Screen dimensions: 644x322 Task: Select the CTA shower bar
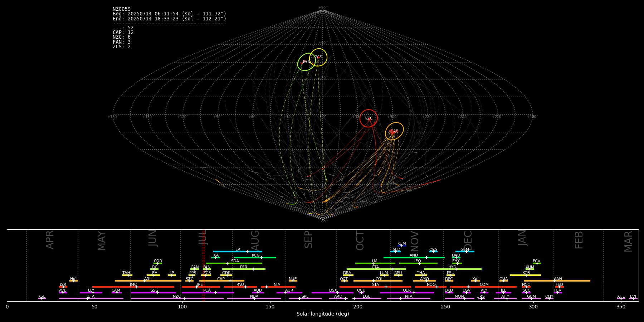376,269
